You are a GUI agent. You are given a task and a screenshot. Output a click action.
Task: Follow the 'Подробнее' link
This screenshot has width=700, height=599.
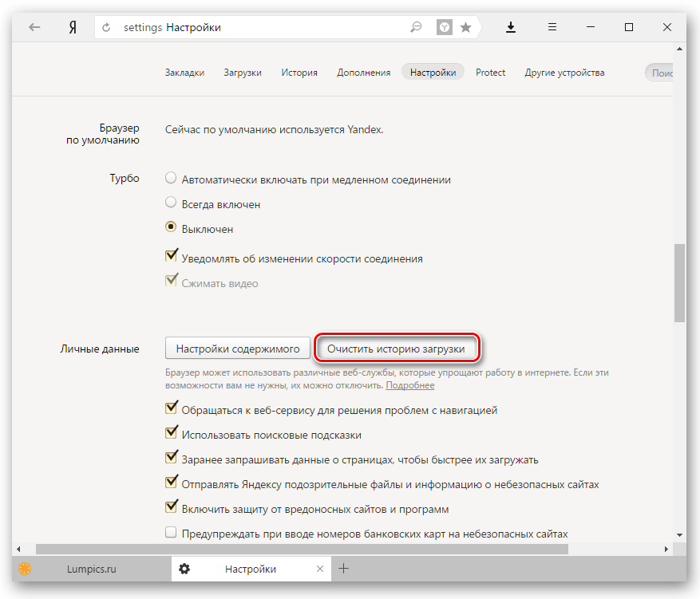410,385
